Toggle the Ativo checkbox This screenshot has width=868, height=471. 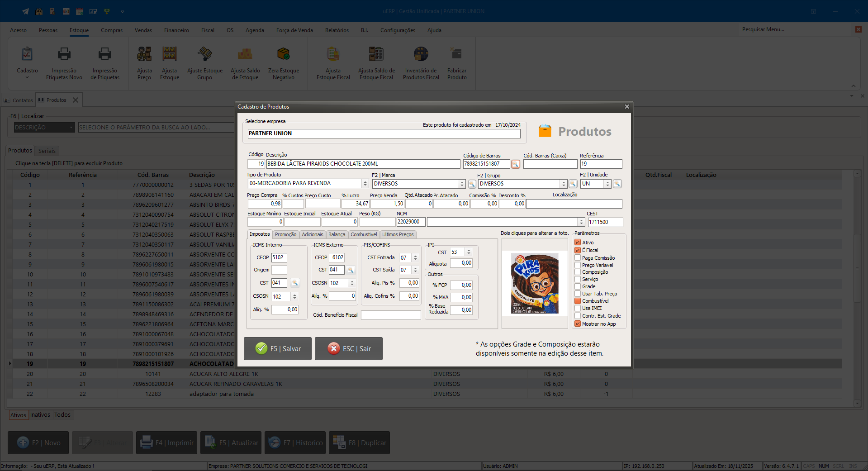pos(578,243)
